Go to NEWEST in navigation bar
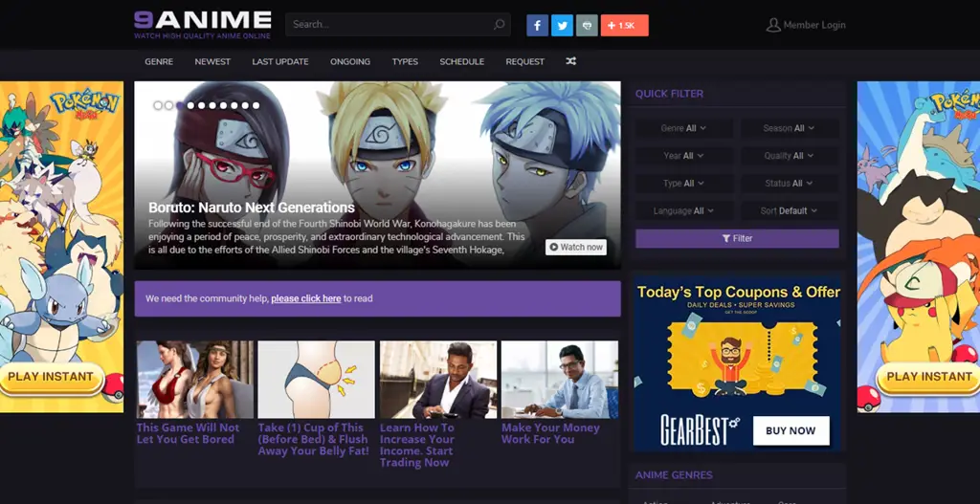980x504 pixels. click(x=212, y=61)
